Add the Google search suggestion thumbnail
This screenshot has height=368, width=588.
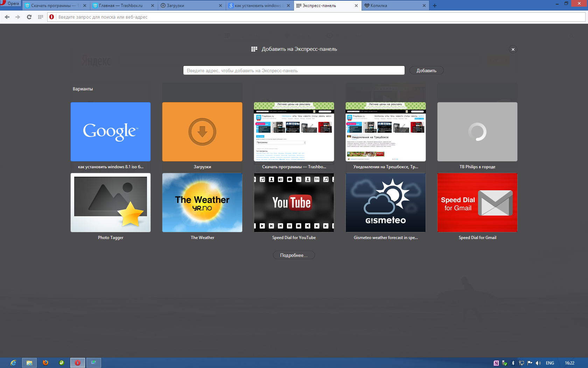point(111,132)
